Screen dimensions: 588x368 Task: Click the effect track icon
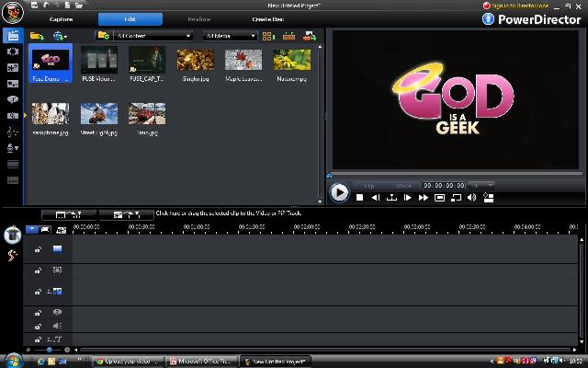point(57,270)
